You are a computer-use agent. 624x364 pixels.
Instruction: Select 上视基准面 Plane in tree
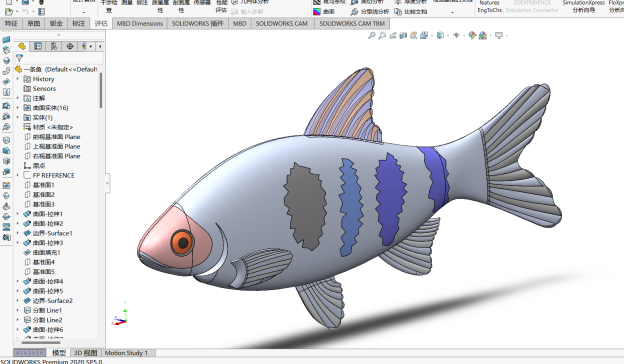(52, 146)
